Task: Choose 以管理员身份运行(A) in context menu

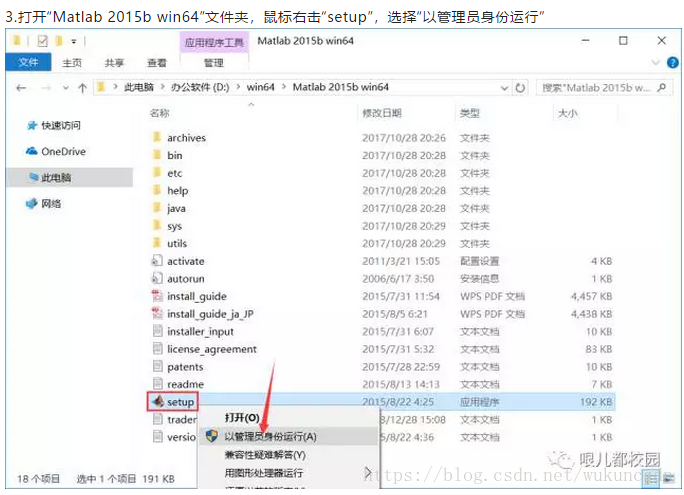Action: (x=270, y=436)
